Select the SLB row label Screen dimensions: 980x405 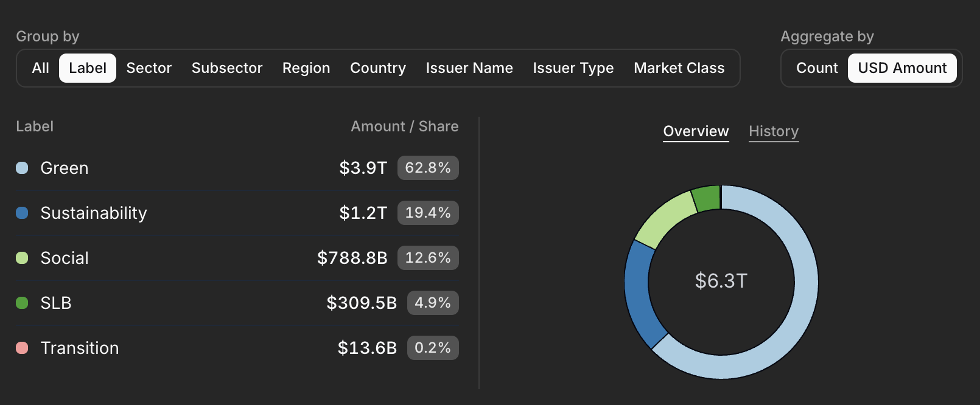click(x=56, y=303)
